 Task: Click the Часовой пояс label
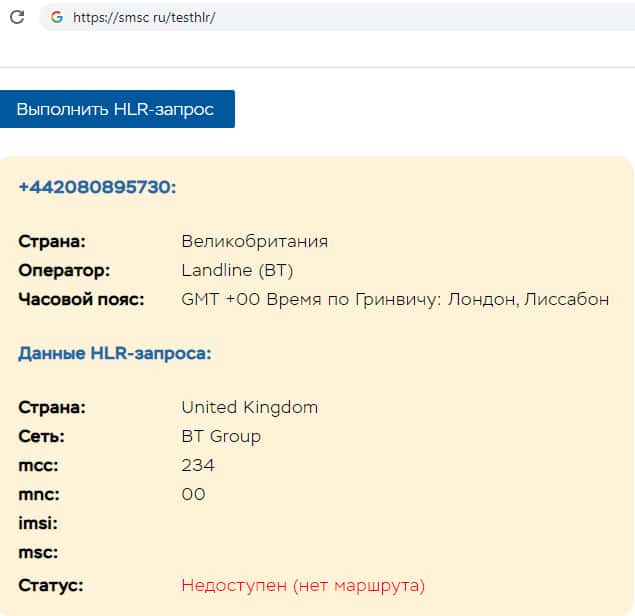pyautogui.click(x=82, y=299)
